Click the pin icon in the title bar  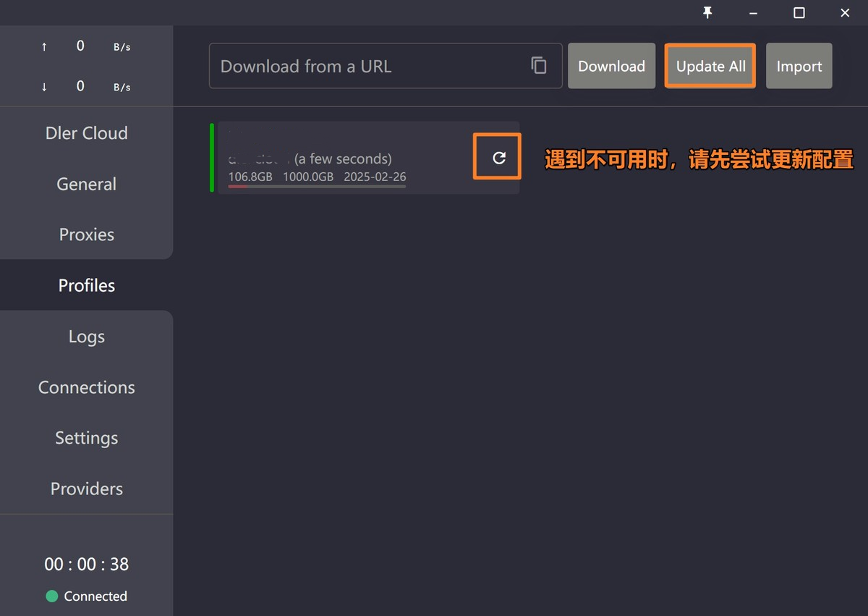tap(707, 12)
